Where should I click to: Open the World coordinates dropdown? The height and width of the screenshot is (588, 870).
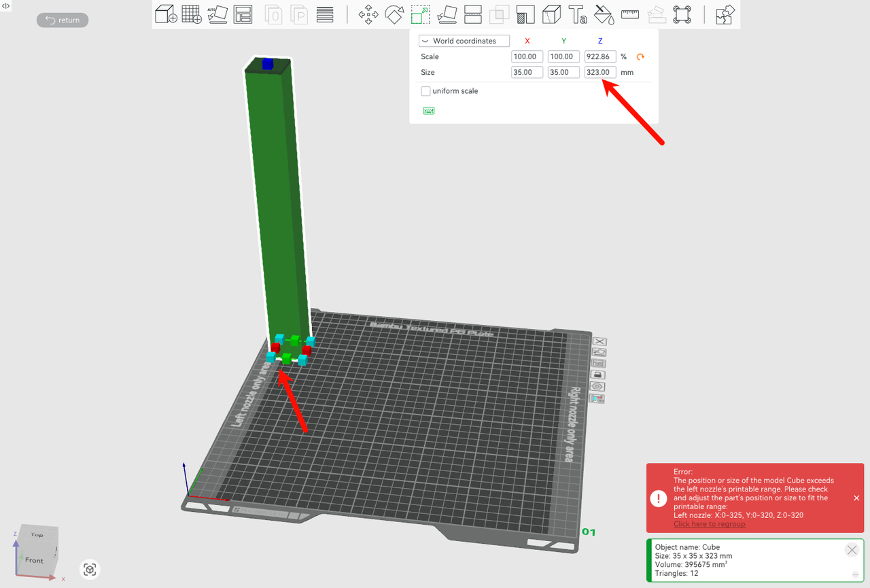tap(464, 41)
